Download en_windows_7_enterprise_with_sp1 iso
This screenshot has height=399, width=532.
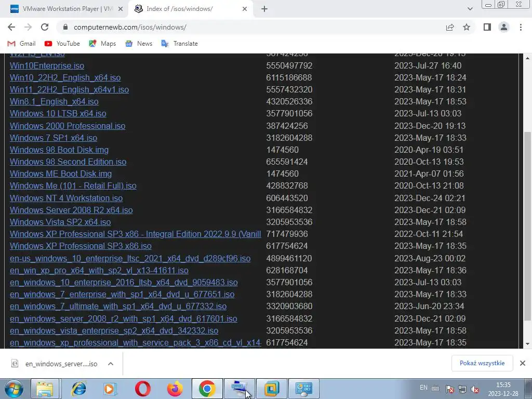(x=122, y=294)
